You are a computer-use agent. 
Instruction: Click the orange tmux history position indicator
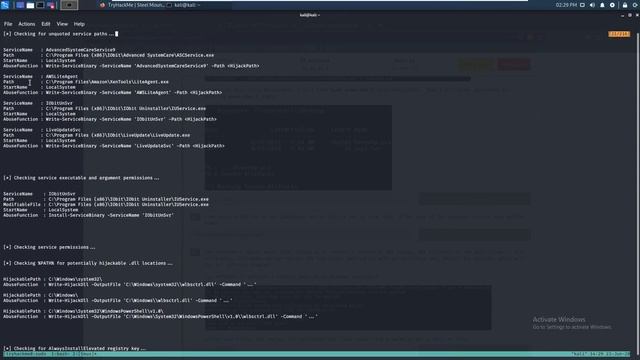pos(619,34)
